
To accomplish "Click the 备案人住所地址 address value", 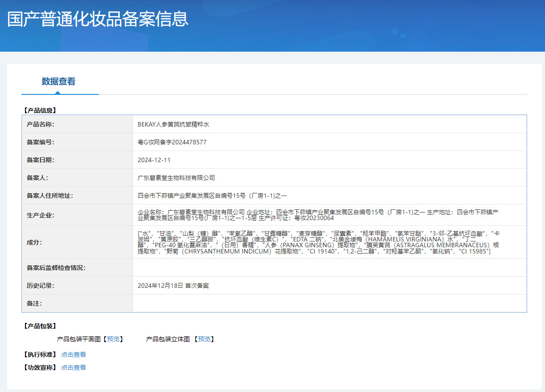I will tap(212, 196).
